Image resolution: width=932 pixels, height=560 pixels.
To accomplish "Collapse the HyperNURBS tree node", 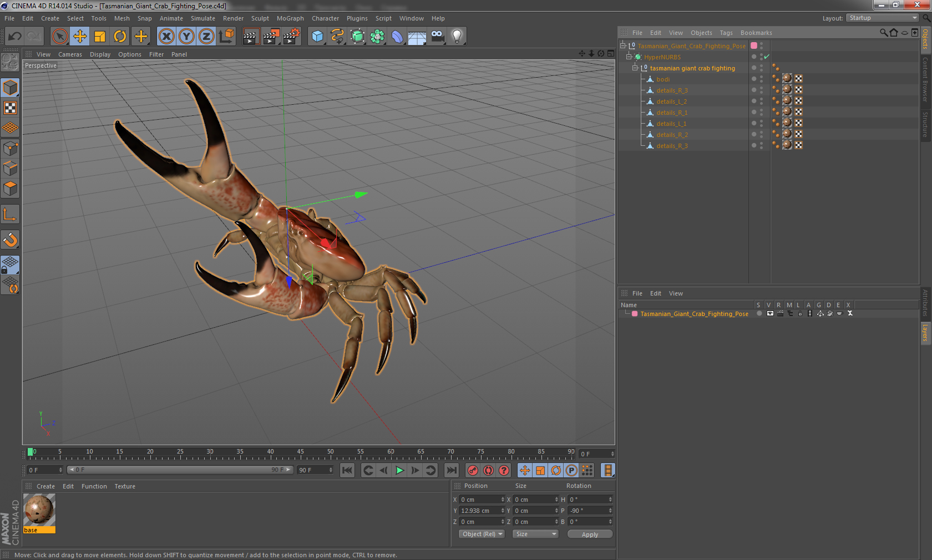I will (x=629, y=57).
